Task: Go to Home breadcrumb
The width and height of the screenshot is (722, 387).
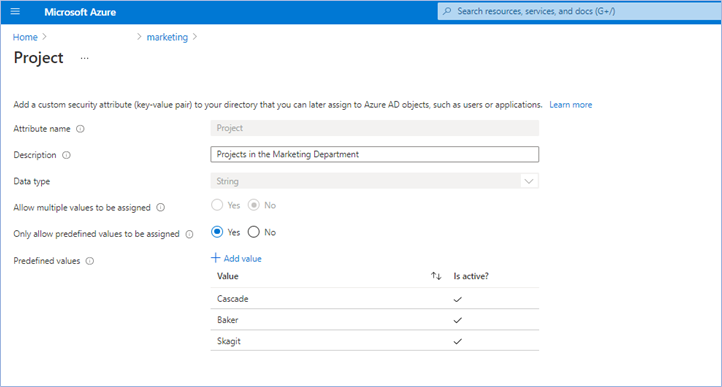Action: (25, 37)
